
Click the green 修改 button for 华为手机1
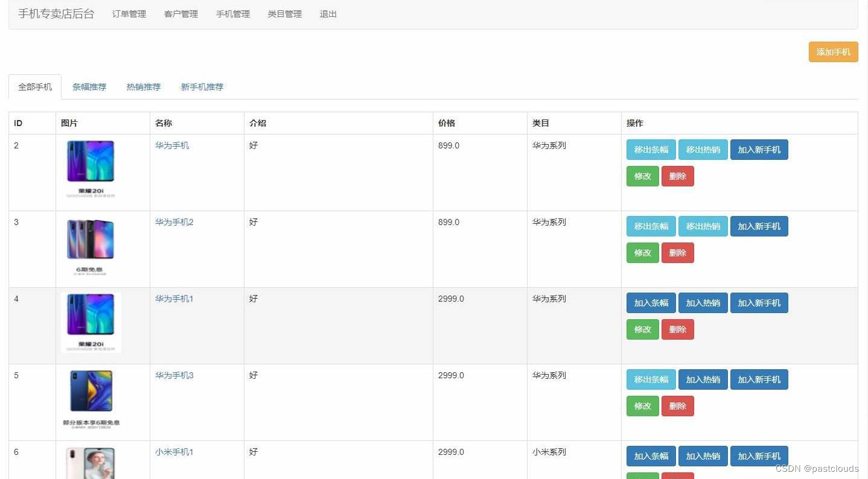pyautogui.click(x=642, y=329)
